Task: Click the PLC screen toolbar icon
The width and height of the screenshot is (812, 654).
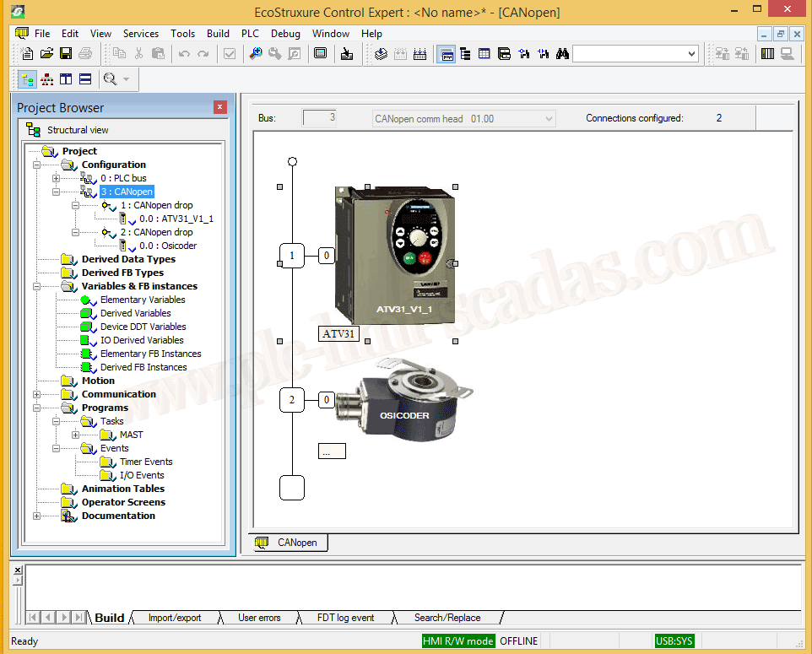Action: [x=321, y=54]
